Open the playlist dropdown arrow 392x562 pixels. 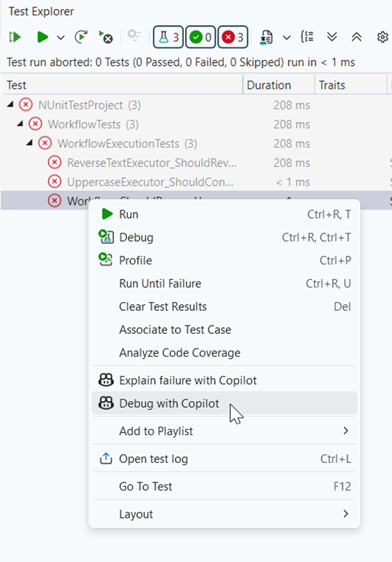pyautogui.click(x=286, y=37)
